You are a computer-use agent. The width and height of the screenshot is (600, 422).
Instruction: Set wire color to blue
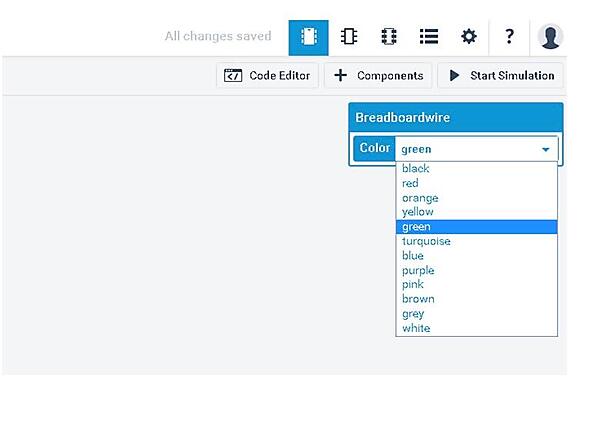pos(413,256)
